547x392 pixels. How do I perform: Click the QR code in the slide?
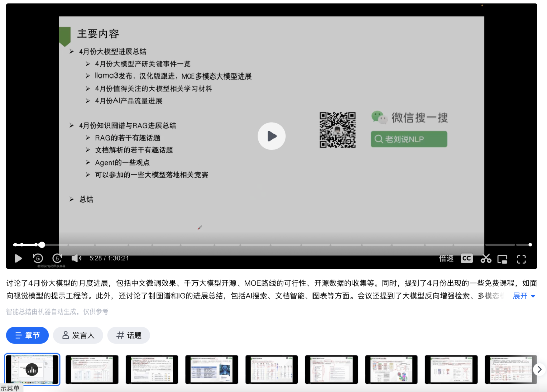tap(337, 130)
